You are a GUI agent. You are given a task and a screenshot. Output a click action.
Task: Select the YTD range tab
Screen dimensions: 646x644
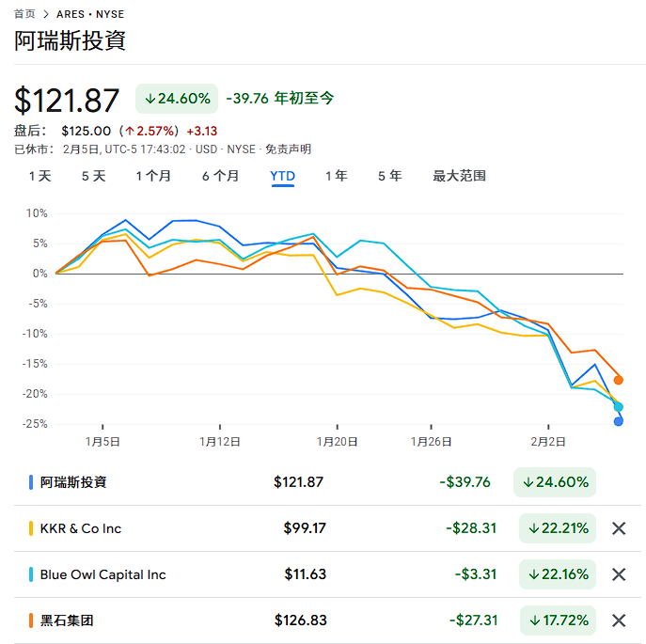point(282,176)
